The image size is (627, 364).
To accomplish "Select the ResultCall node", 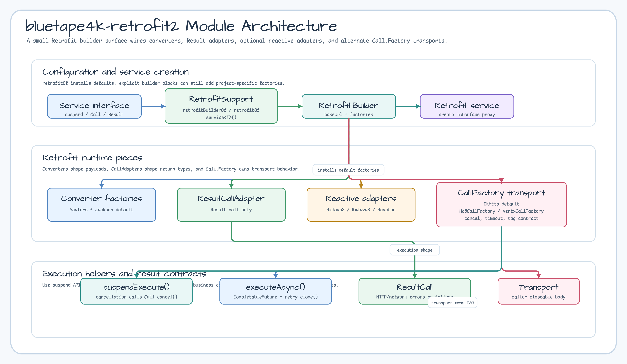I will point(415,291).
